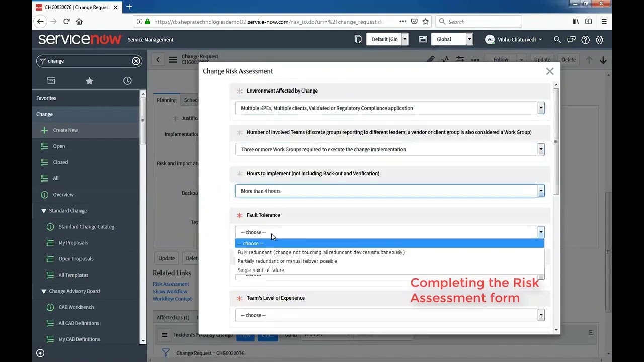Image resolution: width=644 pixels, height=362 pixels.
Task: Open Environment Affected by Change dropdown
Action: [x=390, y=108]
